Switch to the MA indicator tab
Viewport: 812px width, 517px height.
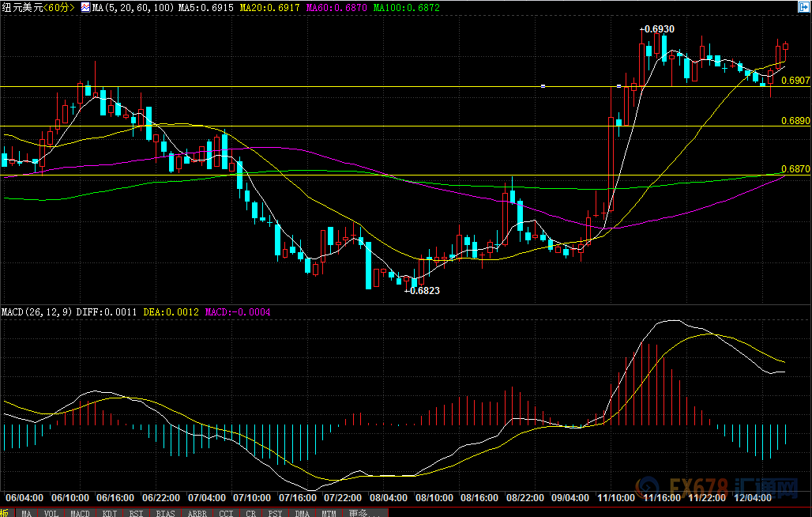[26, 513]
